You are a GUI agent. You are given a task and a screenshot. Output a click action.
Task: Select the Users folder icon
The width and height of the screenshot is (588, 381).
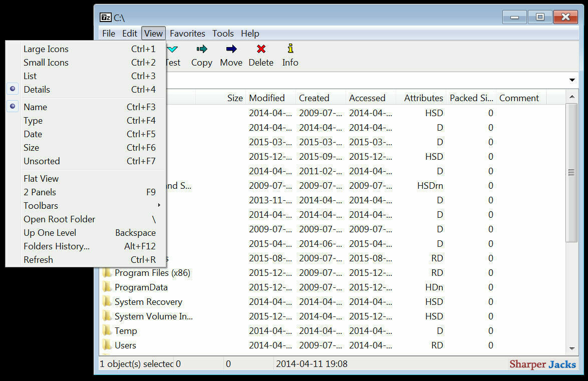pyautogui.click(x=107, y=345)
